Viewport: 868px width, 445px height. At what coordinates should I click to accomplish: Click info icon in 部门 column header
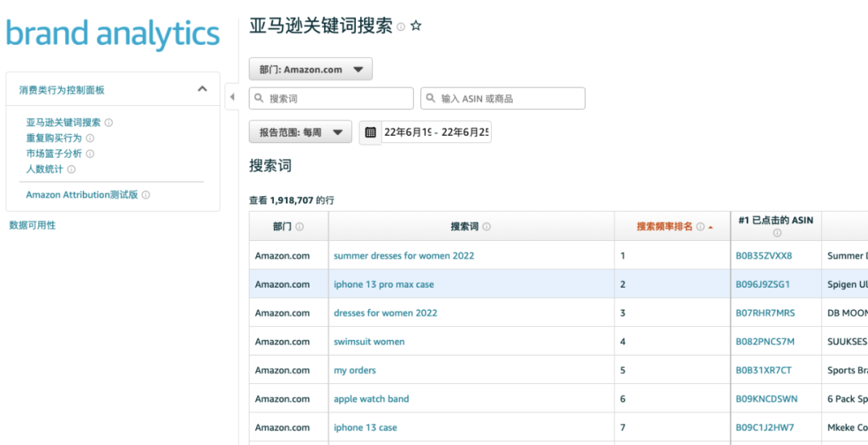pyautogui.click(x=300, y=227)
